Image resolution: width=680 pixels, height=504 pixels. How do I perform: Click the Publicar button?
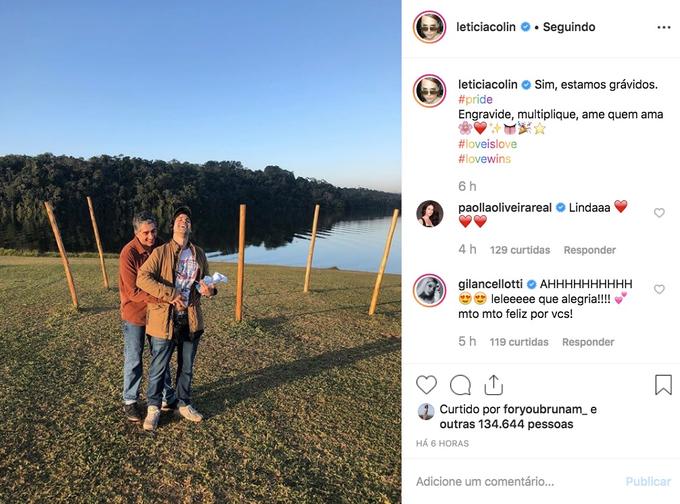[x=648, y=481]
